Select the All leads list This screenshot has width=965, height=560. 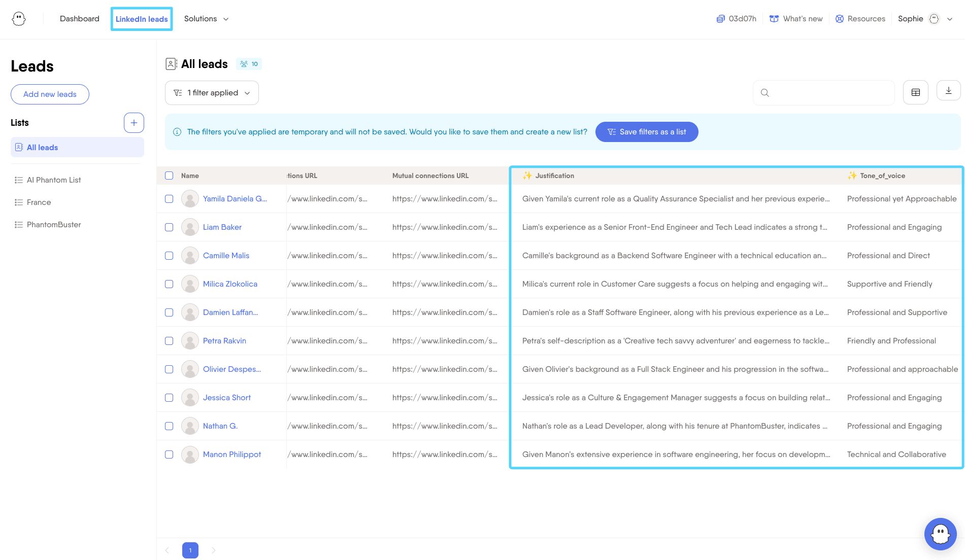tap(77, 147)
